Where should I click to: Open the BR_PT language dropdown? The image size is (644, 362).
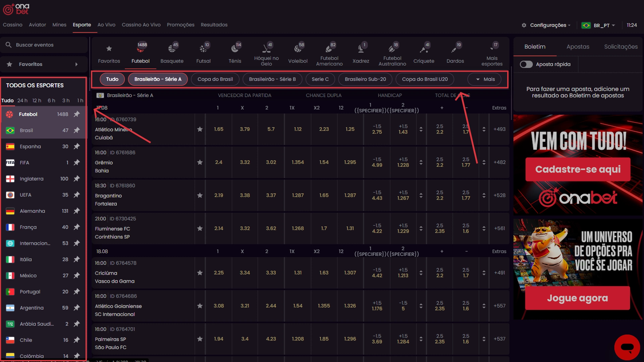pyautogui.click(x=598, y=25)
